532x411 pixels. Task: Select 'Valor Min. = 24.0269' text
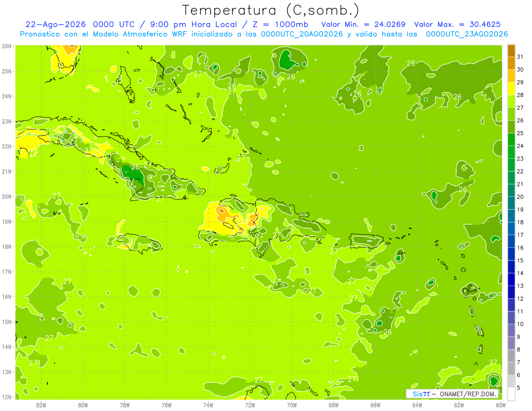point(364,24)
